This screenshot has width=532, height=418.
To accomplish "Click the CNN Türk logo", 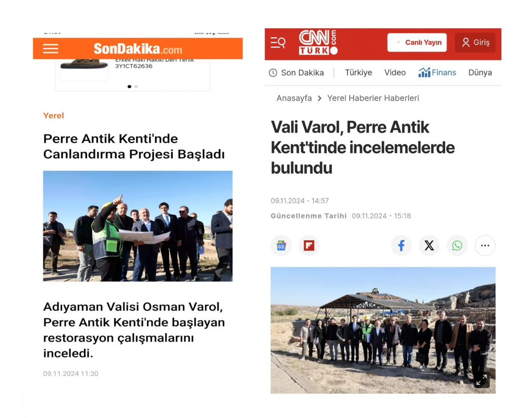I will (318, 42).
